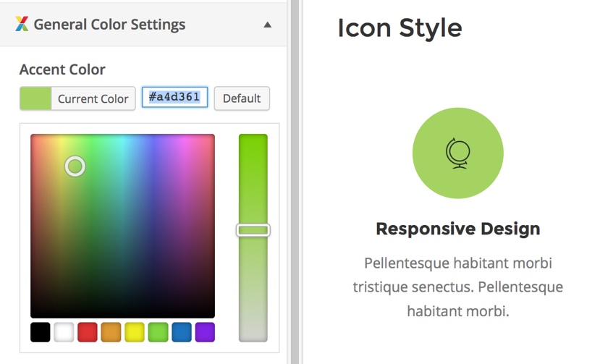Open the General Color Settings header
Screen dimensions: 600x364
(109, 25)
